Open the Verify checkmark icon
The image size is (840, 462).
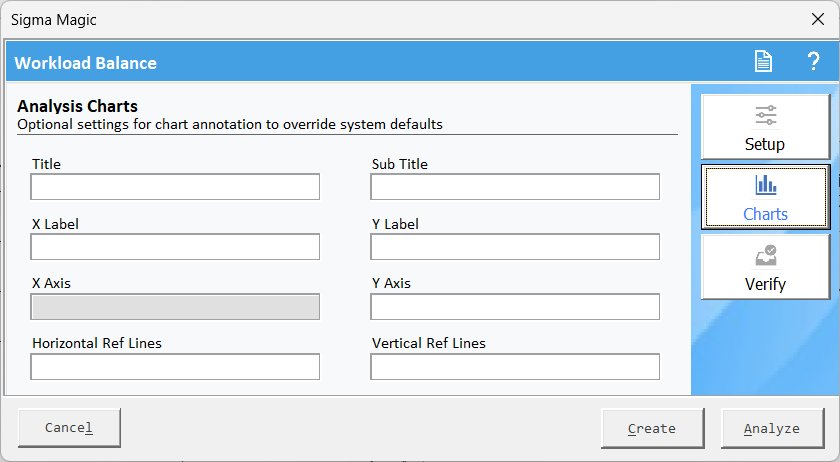(x=765, y=256)
